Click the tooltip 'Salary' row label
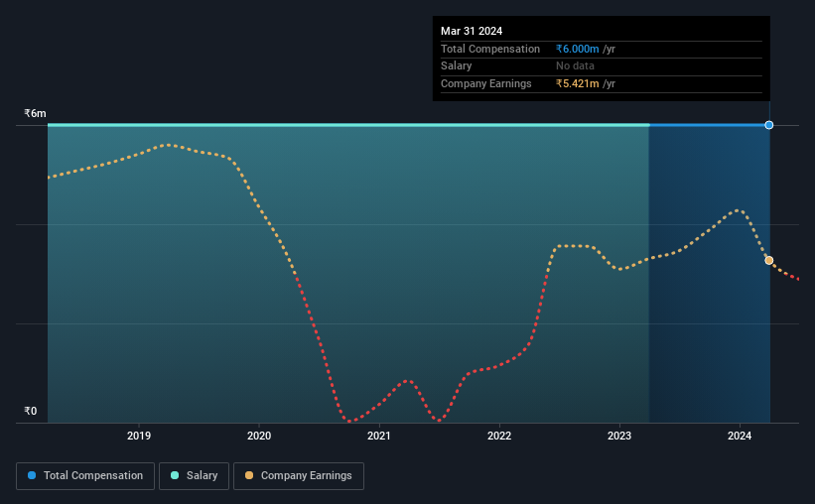Viewport: 815px width, 504px height. tap(457, 66)
